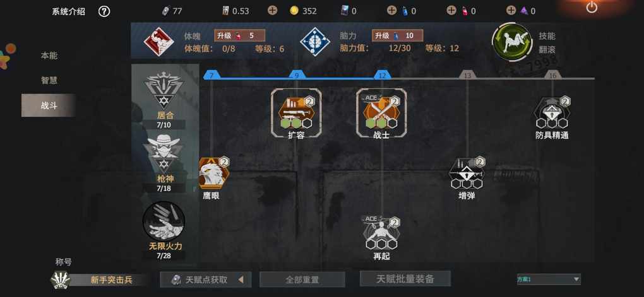
Task: Switch to the 智慧 tab
Action: pos(49,81)
